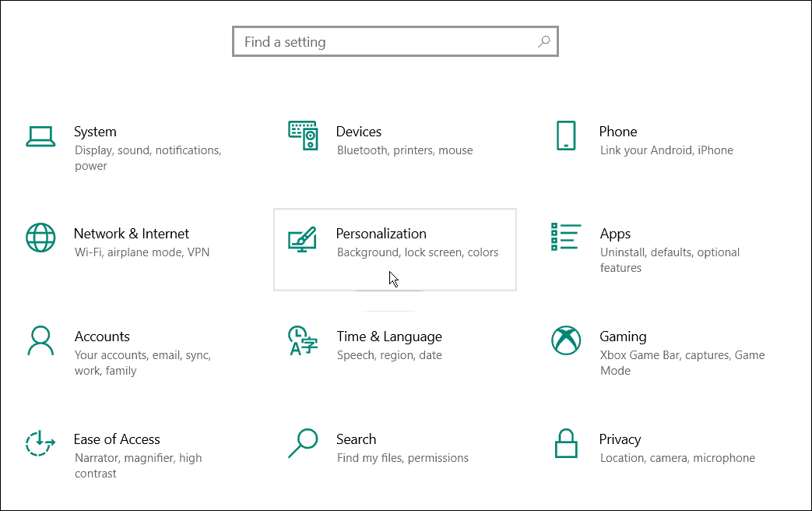Click the Devices category link
Viewport: 812px width, 511px height.
coord(359,132)
